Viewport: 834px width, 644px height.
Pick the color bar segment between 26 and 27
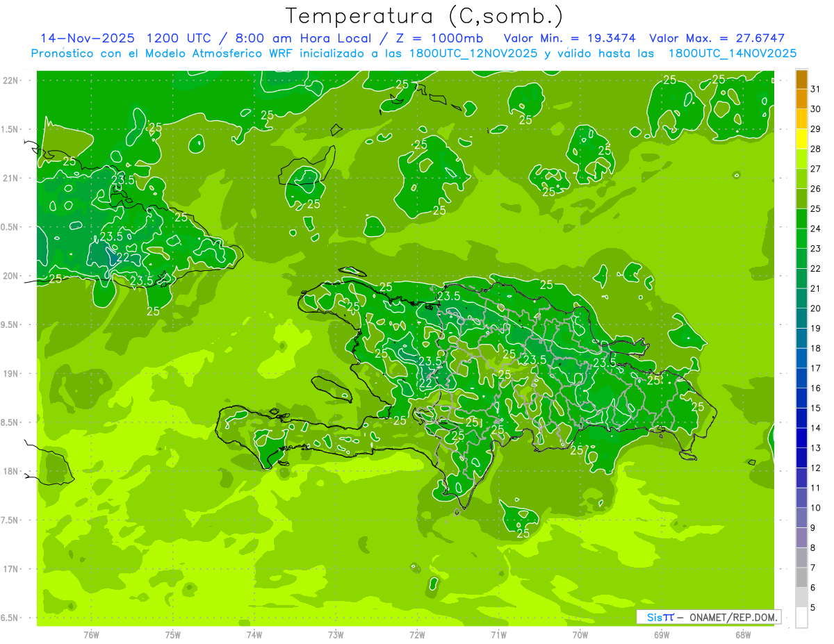tap(801, 179)
